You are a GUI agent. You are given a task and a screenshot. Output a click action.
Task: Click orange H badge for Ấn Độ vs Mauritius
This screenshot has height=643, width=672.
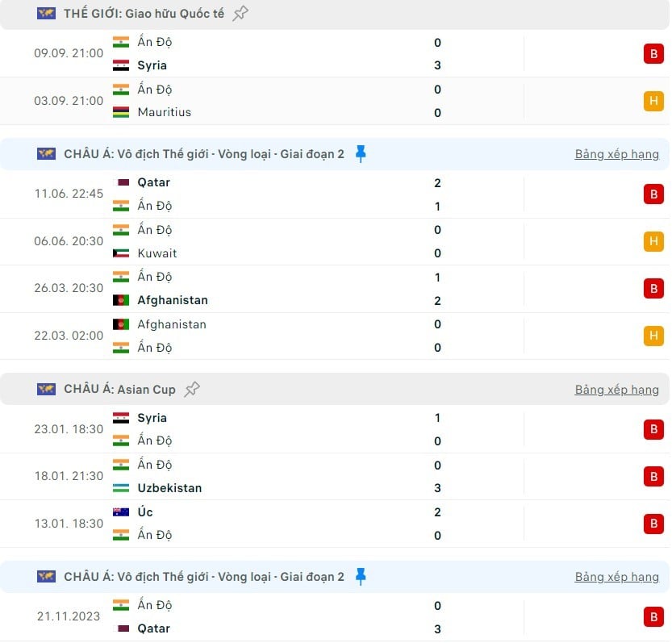653,101
